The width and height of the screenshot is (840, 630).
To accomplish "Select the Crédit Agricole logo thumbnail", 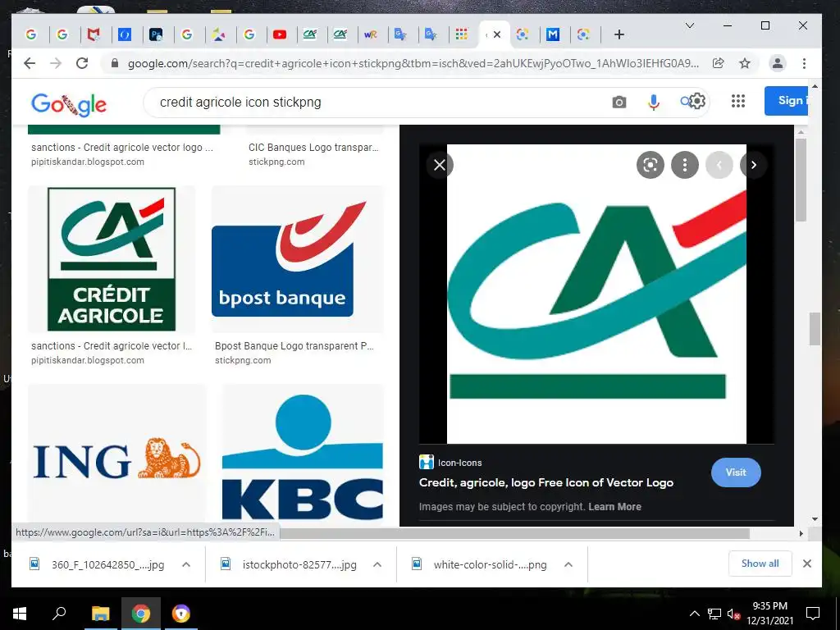I will pyautogui.click(x=112, y=259).
